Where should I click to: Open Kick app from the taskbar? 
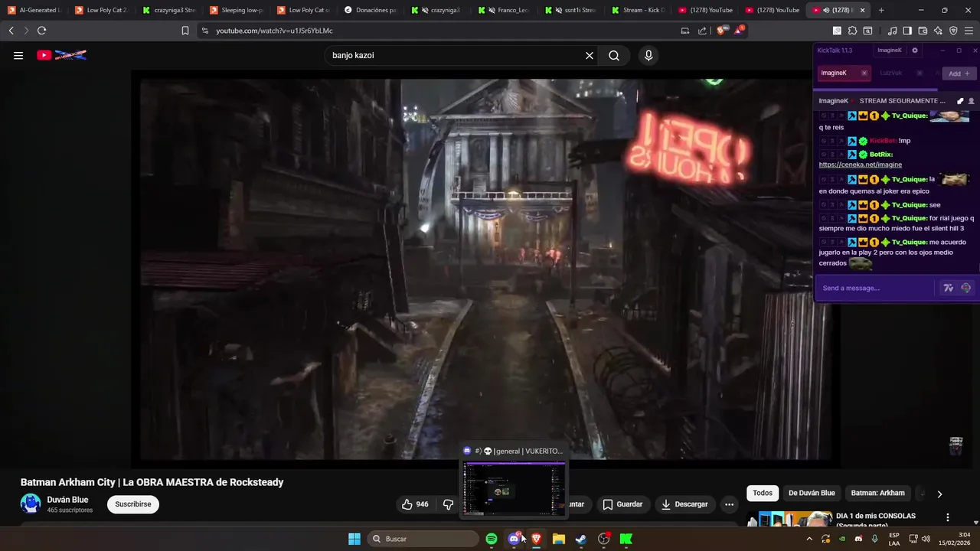(x=626, y=539)
